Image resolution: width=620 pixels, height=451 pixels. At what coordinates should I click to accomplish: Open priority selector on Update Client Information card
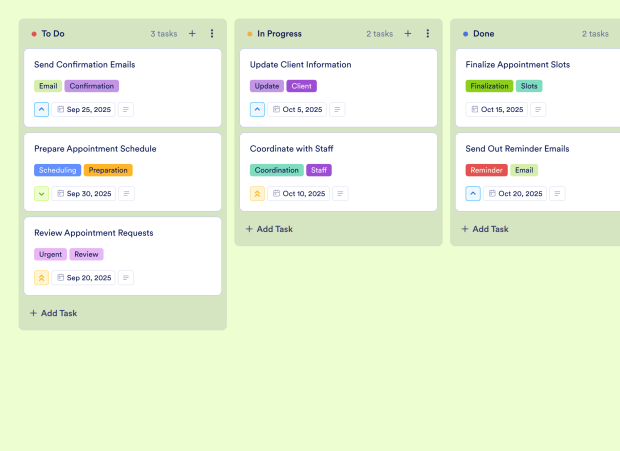pyautogui.click(x=258, y=110)
